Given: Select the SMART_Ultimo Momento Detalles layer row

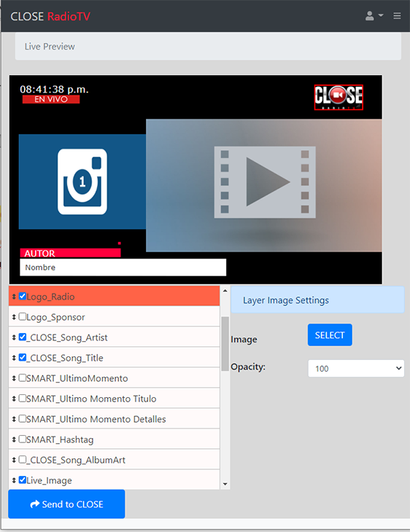Looking at the screenshot, I should click(x=114, y=419).
